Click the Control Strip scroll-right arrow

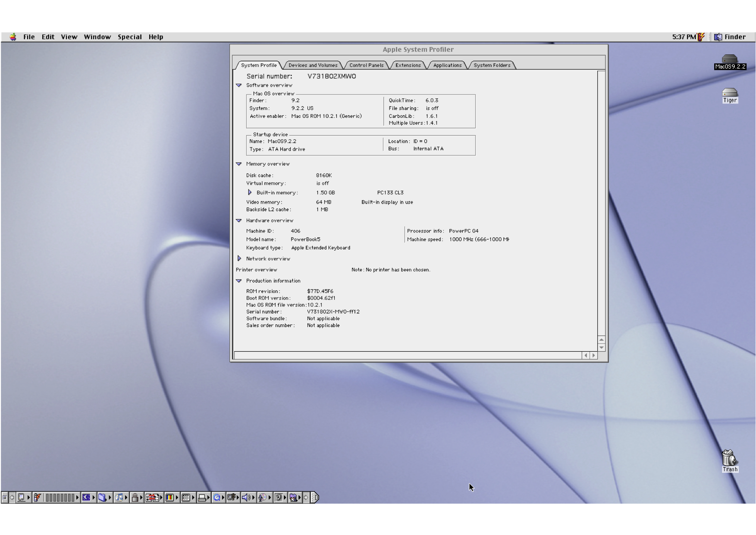(306, 497)
